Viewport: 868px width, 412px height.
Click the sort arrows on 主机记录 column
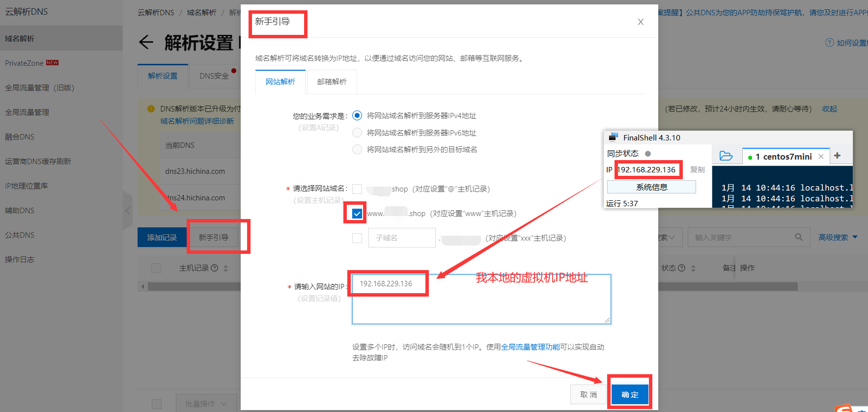click(225, 268)
